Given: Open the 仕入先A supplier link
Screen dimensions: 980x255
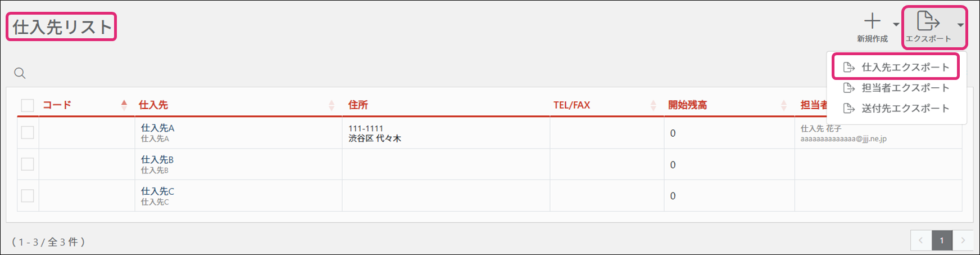Looking at the screenshot, I should pyautogui.click(x=157, y=128).
